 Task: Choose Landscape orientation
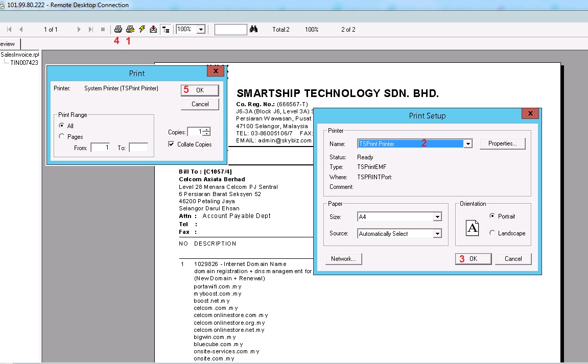(x=492, y=233)
